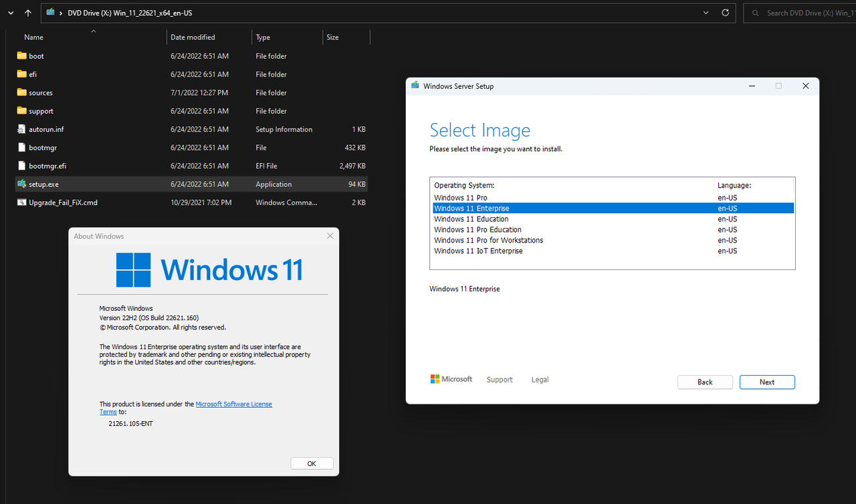This screenshot has height=504, width=856.
Task: Click the Next button in Setup
Action: point(767,382)
